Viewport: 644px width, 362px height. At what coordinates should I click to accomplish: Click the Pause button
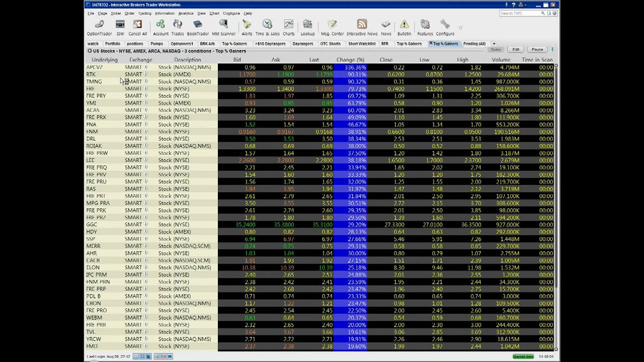[537, 49]
